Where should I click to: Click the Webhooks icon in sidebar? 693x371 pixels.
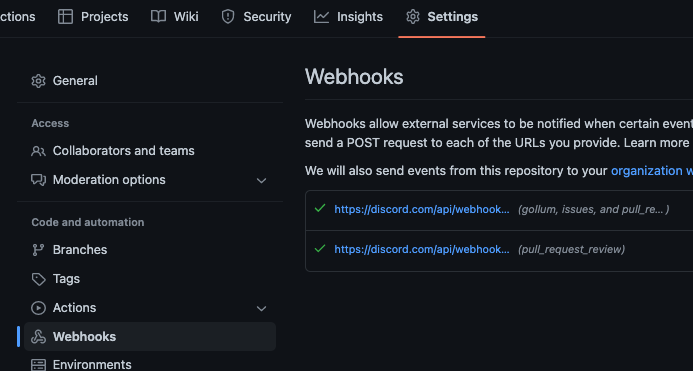[x=38, y=337]
